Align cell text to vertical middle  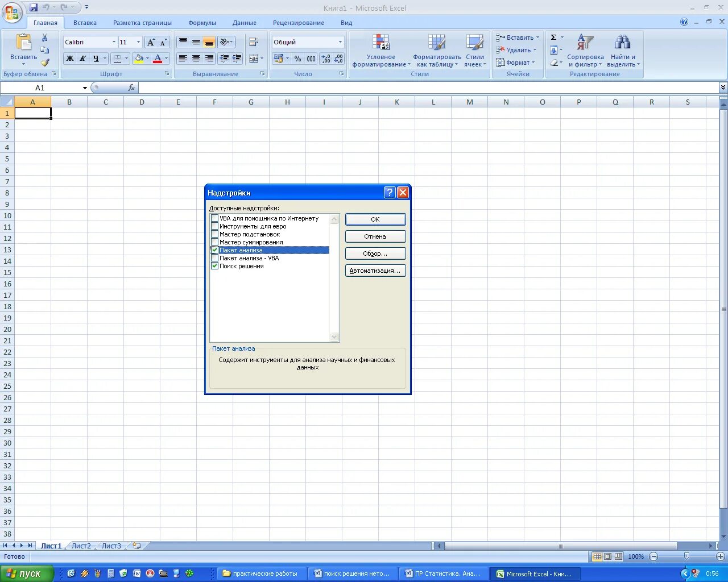point(196,42)
